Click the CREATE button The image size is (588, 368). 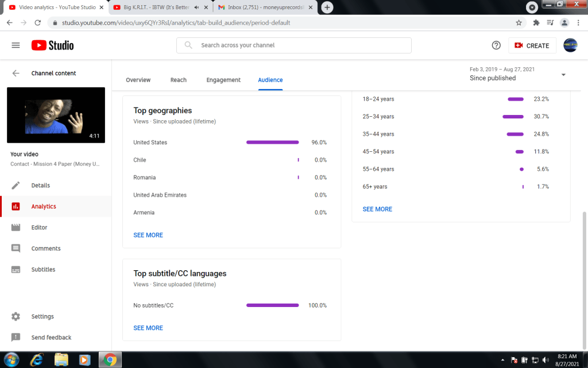click(x=532, y=45)
